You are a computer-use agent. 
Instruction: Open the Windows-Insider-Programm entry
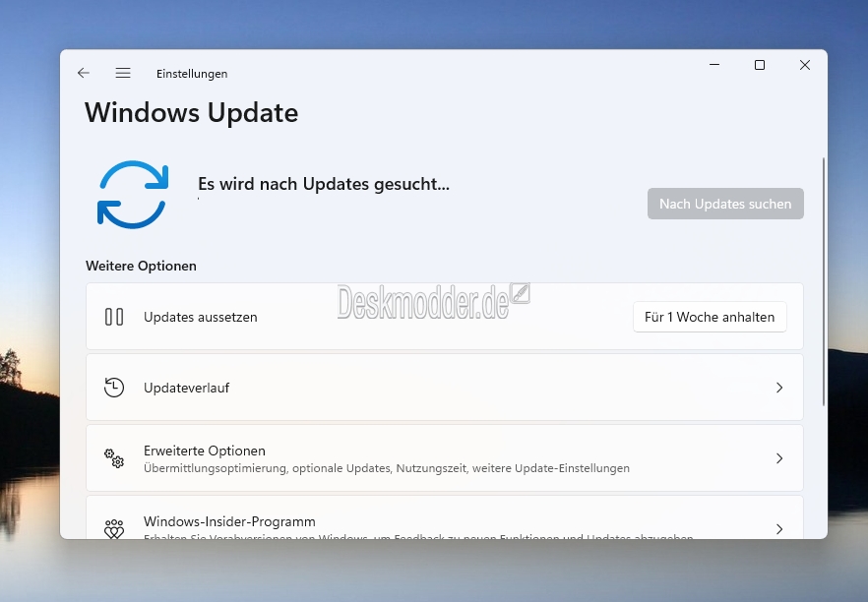coord(445,517)
